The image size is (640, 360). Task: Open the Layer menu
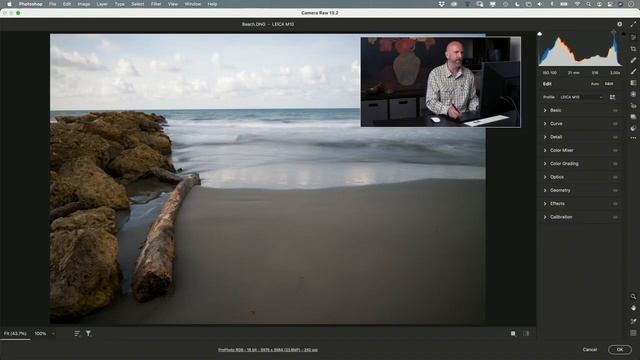pyautogui.click(x=102, y=4)
